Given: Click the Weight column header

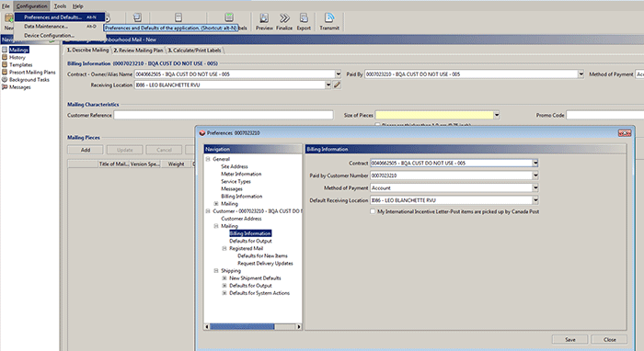Looking at the screenshot, I should [177, 164].
